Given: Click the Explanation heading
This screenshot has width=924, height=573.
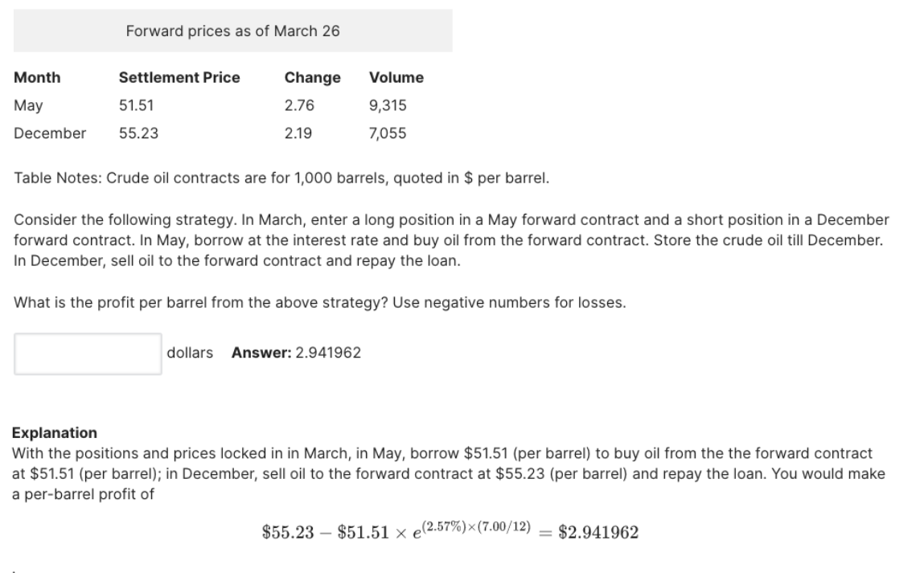Looking at the screenshot, I should [x=55, y=433].
